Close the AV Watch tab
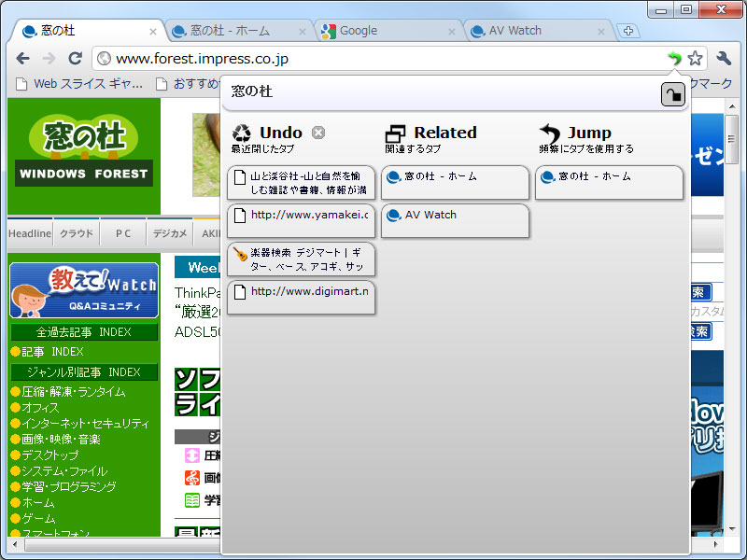Image resolution: width=747 pixels, height=560 pixels. [601, 32]
